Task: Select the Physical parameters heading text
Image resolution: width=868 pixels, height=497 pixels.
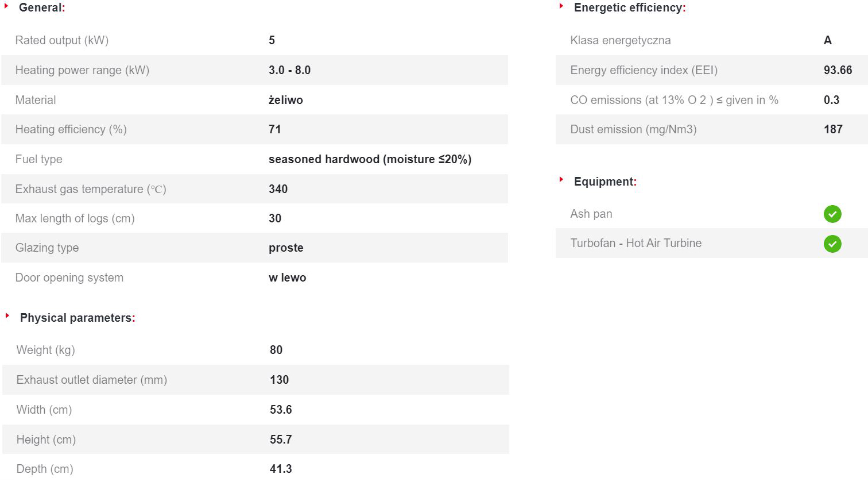Action: (77, 318)
